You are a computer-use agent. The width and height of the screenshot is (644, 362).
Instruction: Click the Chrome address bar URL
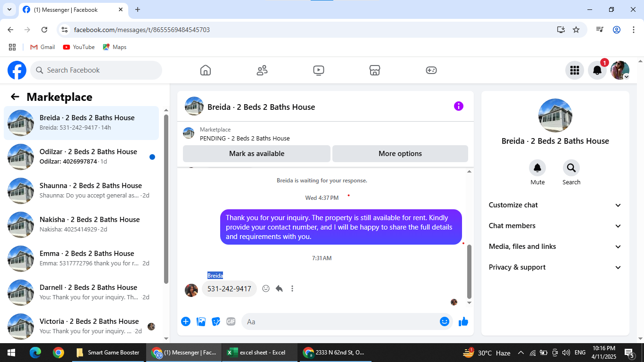point(142,30)
